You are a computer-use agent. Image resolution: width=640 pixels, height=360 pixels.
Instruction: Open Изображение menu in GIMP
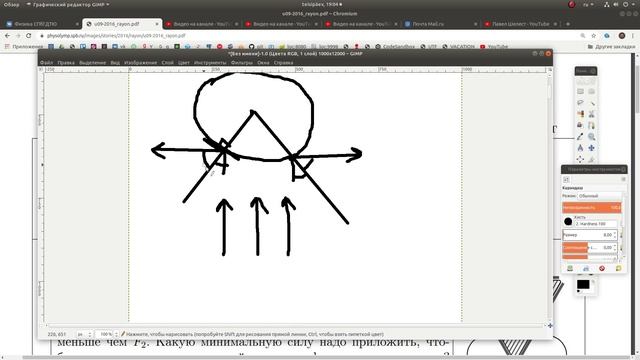(x=140, y=62)
